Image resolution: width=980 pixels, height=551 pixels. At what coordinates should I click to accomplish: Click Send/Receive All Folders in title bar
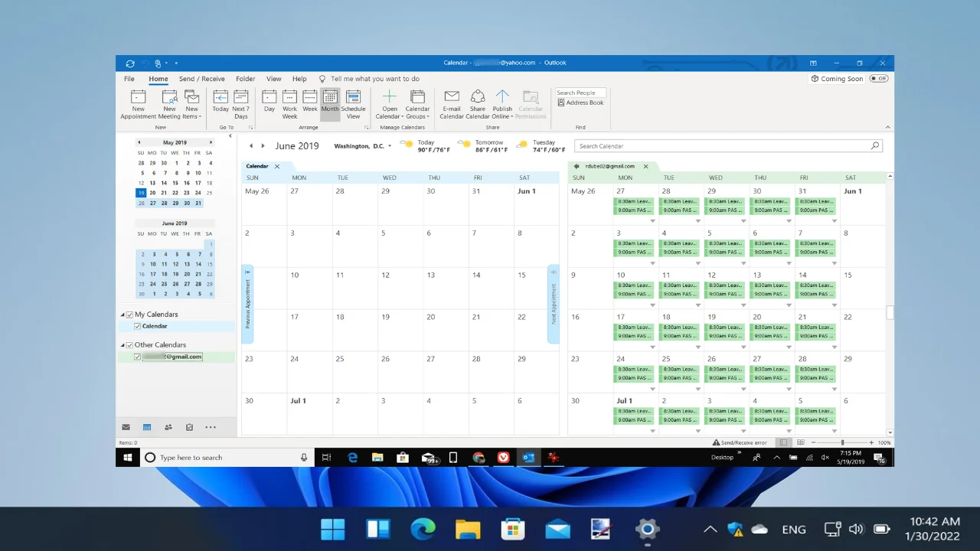pos(130,64)
